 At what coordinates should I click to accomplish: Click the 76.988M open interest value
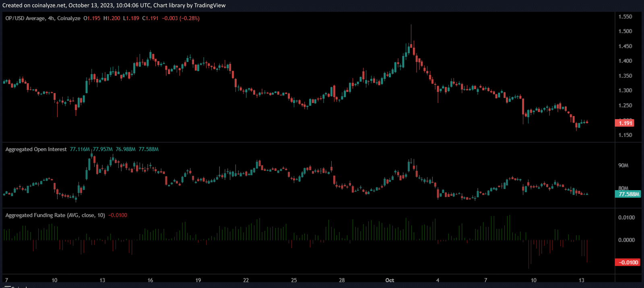tap(126, 149)
